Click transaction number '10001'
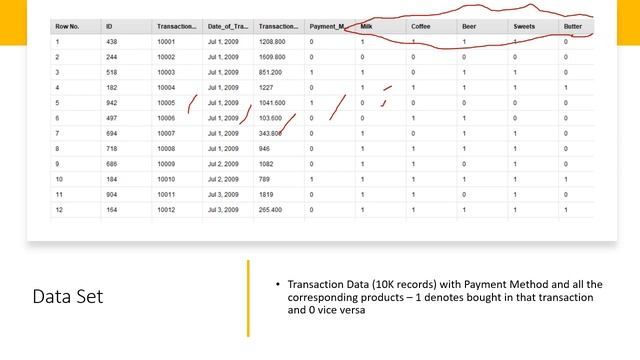Viewport: 640px width, 360px height. pos(166,42)
